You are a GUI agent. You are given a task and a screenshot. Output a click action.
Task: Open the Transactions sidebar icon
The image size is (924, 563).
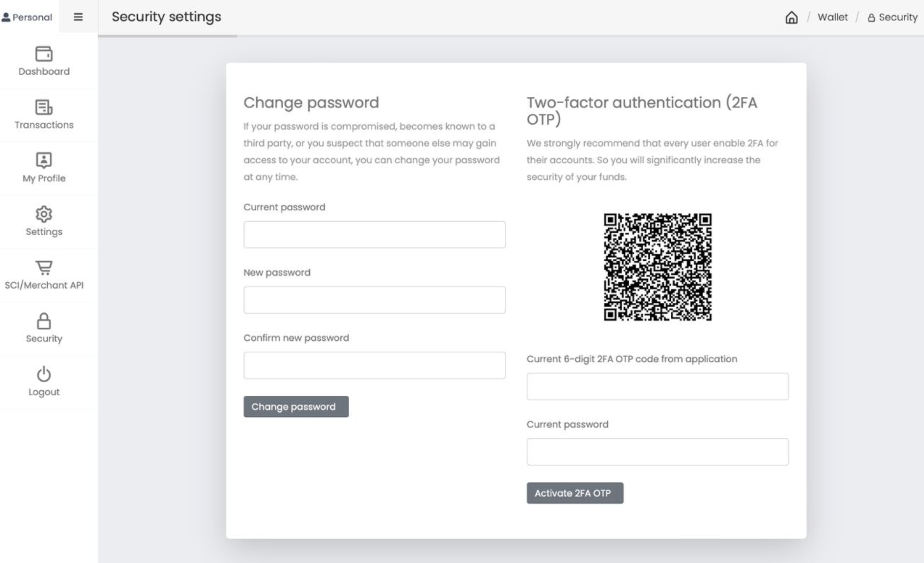(x=44, y=107)
